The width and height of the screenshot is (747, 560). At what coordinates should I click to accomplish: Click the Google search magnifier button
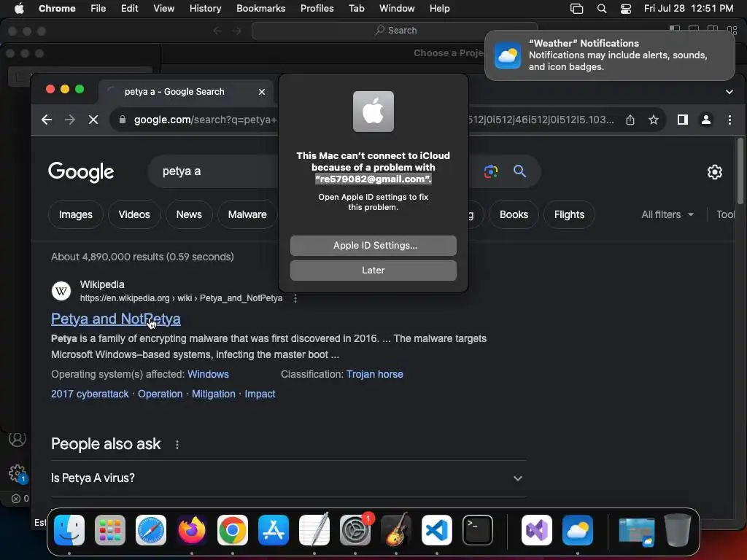[x=519, y=171]
